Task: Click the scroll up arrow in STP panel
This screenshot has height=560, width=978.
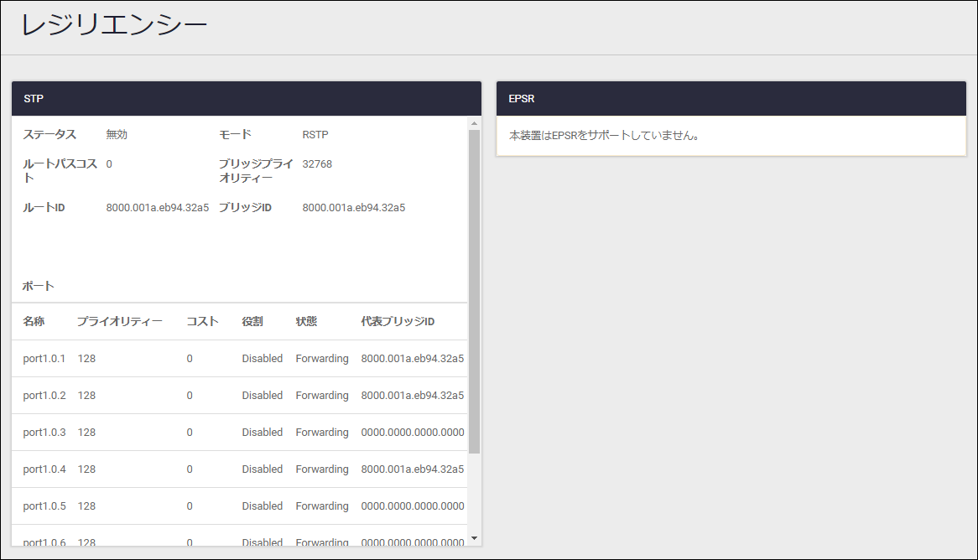Action: [x=474, y=123]
